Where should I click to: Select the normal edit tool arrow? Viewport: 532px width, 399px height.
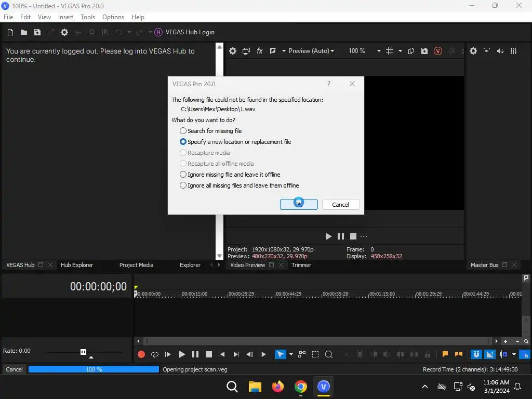[280, 354]
